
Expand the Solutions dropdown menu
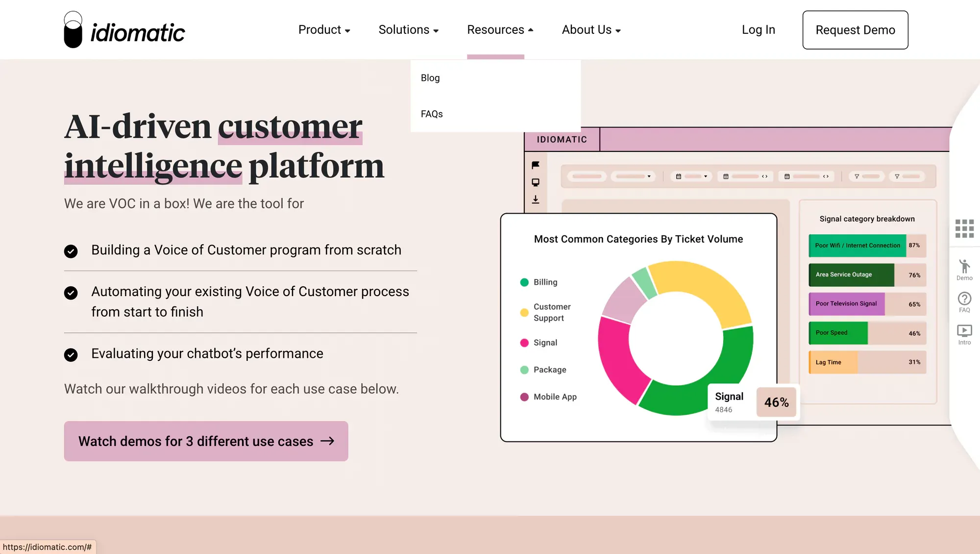[409, 30]
